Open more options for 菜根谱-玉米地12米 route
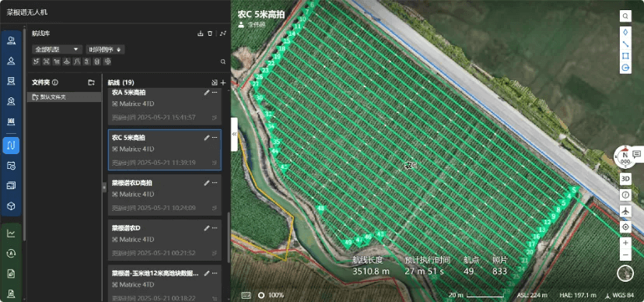This screenshot has width=644, height=302. tap(215, 273)
